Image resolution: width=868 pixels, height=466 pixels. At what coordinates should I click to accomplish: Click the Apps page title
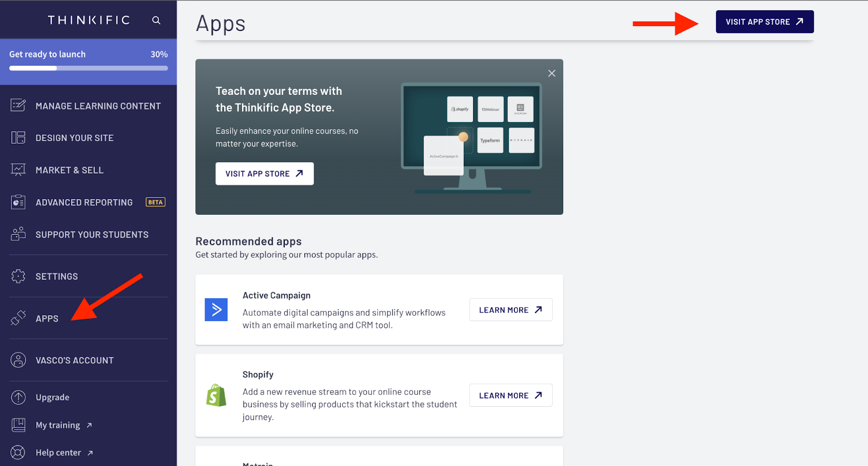click(x=221, y=24)
